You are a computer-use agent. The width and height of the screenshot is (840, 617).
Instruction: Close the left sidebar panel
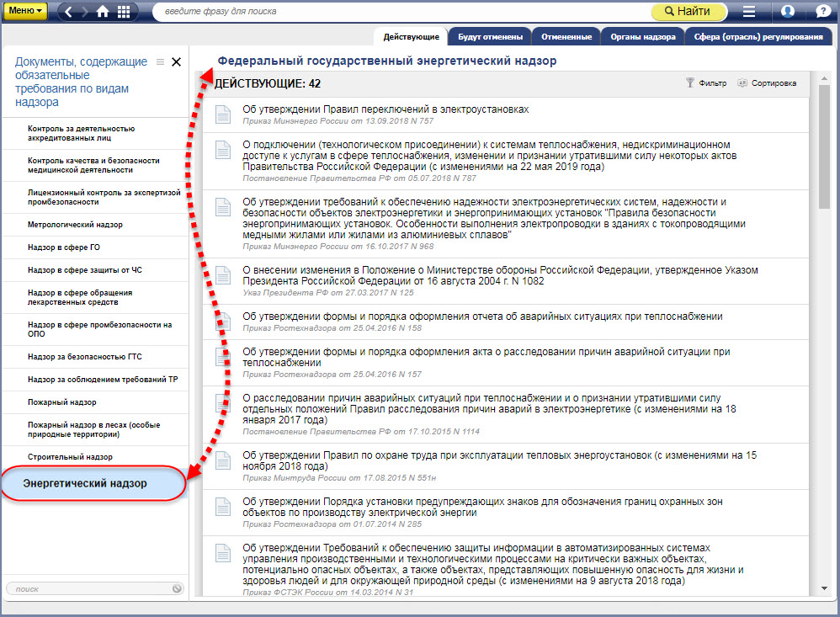click(176, 61)
